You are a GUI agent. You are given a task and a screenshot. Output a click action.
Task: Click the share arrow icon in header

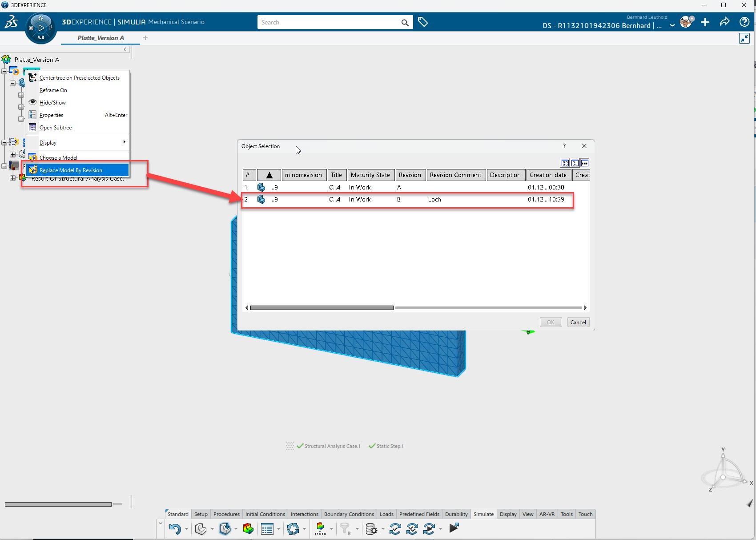[724, 22]
